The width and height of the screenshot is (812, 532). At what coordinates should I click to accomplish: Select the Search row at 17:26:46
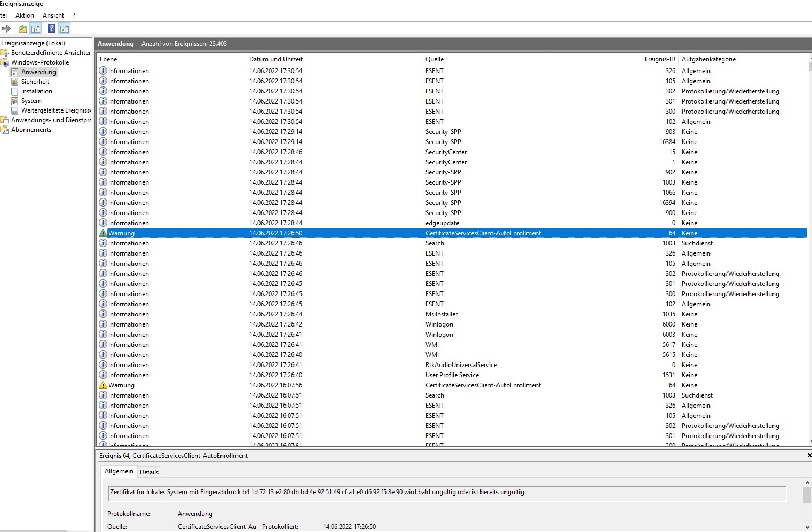click(453, 243)
